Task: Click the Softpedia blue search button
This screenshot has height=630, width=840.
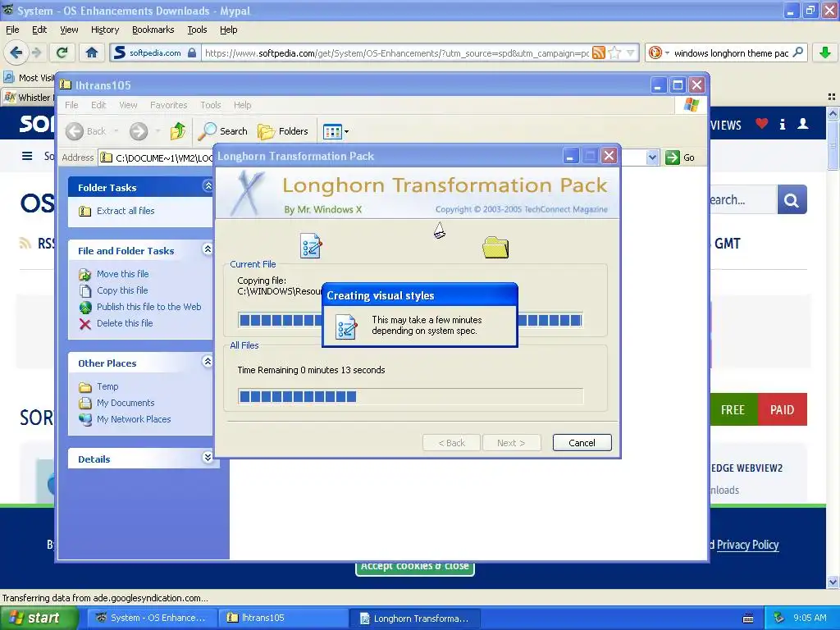Action: [x=792, y=200]
